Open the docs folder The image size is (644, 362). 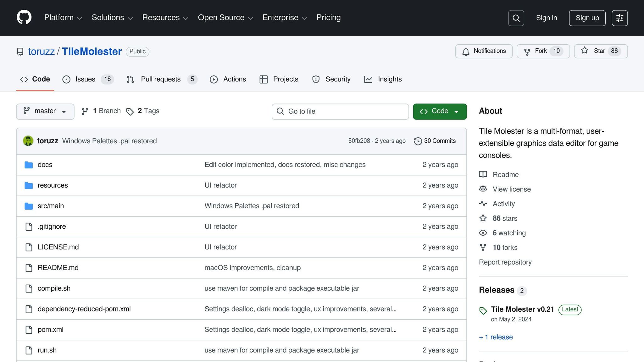[45, 165]
